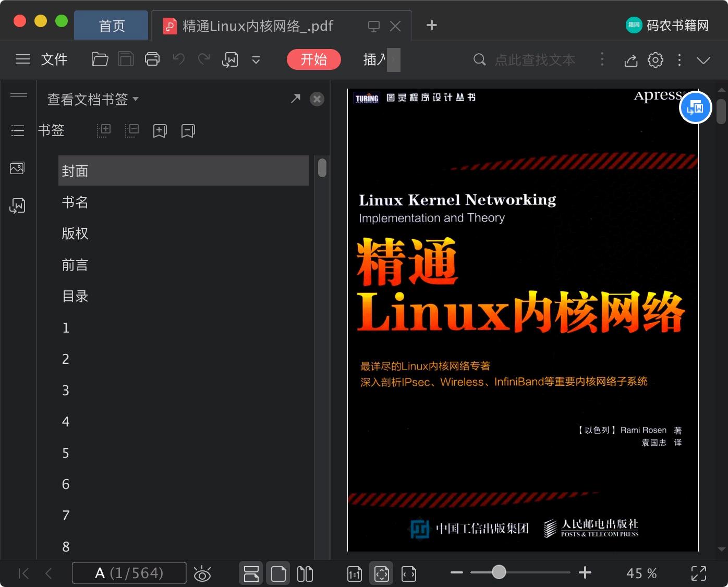Image resolution: width=728 pixels, height=587 pixels.
Task: Click the PDF convert icon in toolbar
Action: coord(230,60)
